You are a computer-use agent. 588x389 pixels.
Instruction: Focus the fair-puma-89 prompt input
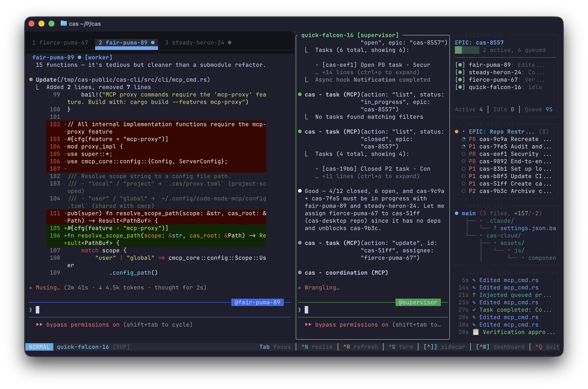[x=160, y=310]
